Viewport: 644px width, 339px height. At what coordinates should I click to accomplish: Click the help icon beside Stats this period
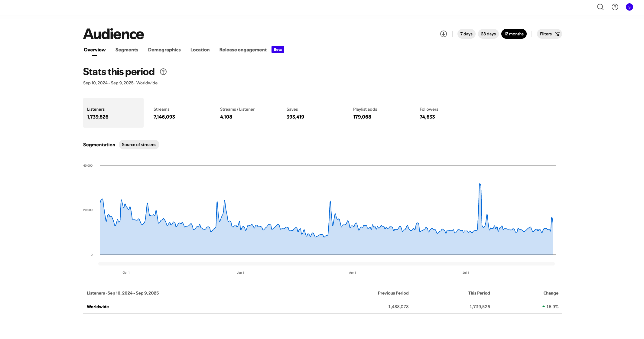click(163, 72)
